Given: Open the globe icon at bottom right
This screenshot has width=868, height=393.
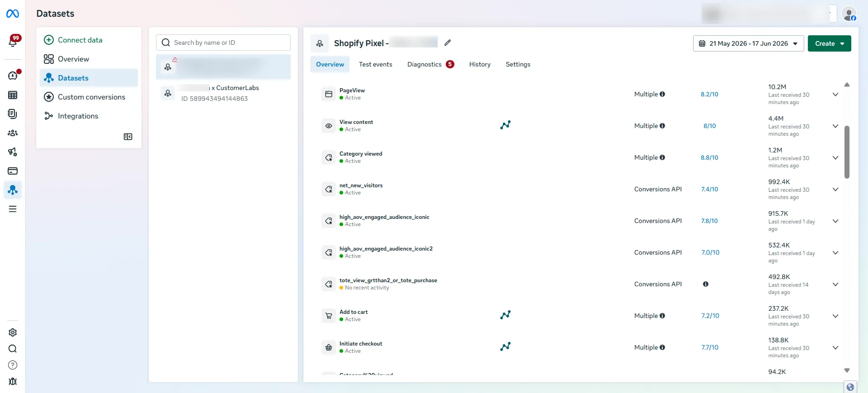Looking at the screenshot, I should 850,387.
